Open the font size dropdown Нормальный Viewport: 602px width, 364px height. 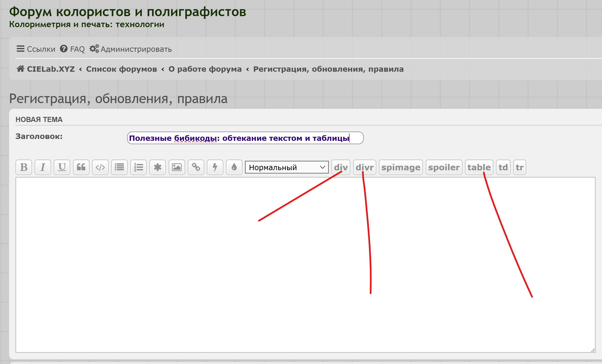[287, 167]
